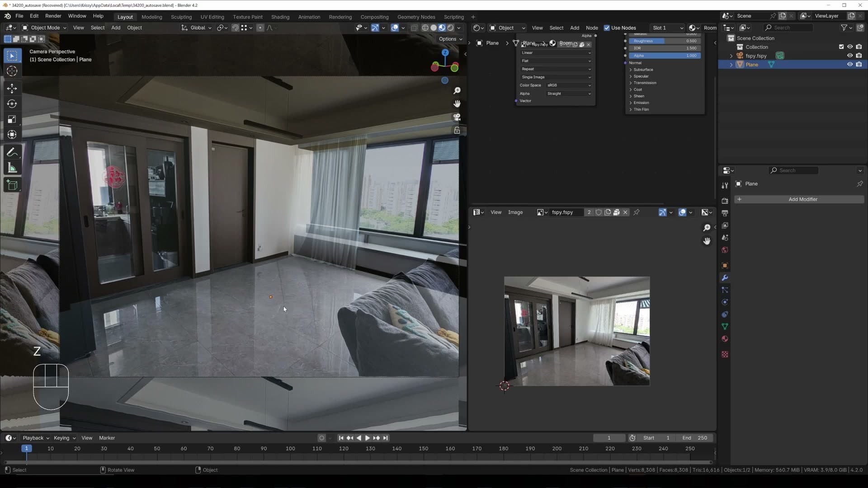Click the current frame number field
Viewport: 868px width, 488px height.
pyautogui.click(x=609, y=438)
